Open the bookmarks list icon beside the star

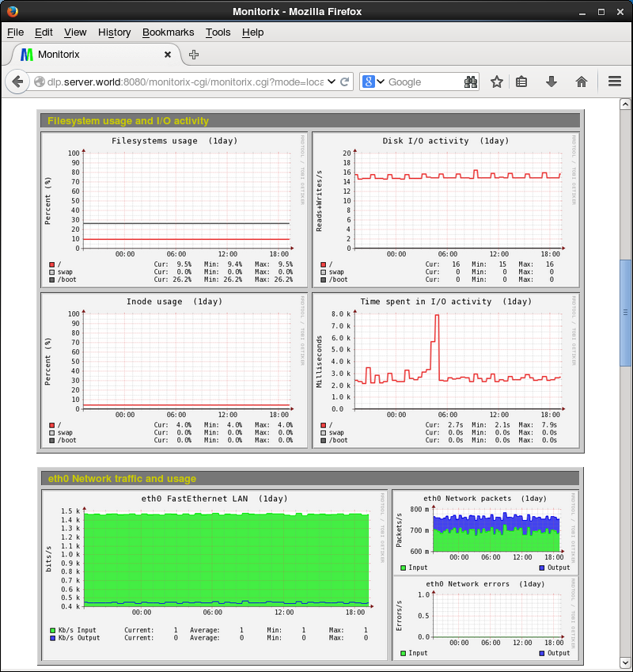pyautogui.click(x=521, y=82)
